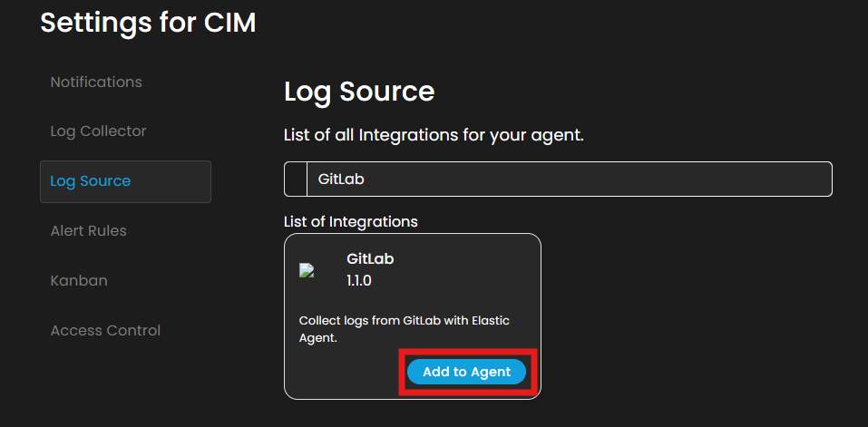868x427 pixels.
Task: Go to Alert Rules settings
Action: [88, 231]
